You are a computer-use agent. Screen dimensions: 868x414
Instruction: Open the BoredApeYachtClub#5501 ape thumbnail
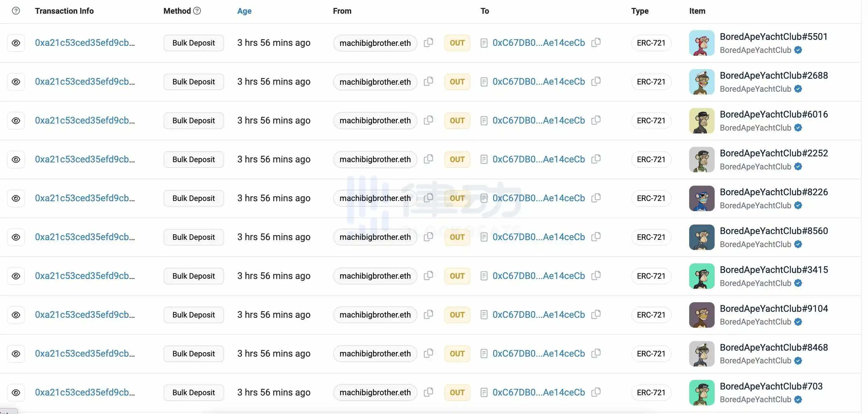[x=702, y=43]
